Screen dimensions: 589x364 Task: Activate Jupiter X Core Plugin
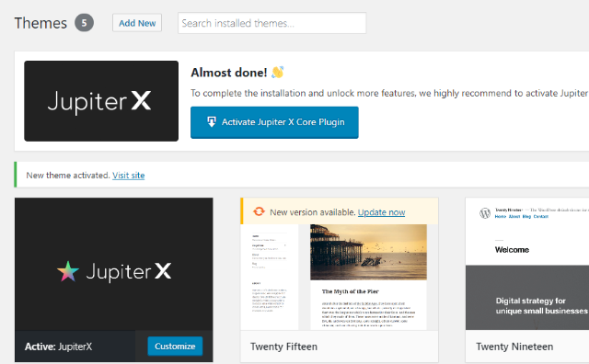point(274,122)
